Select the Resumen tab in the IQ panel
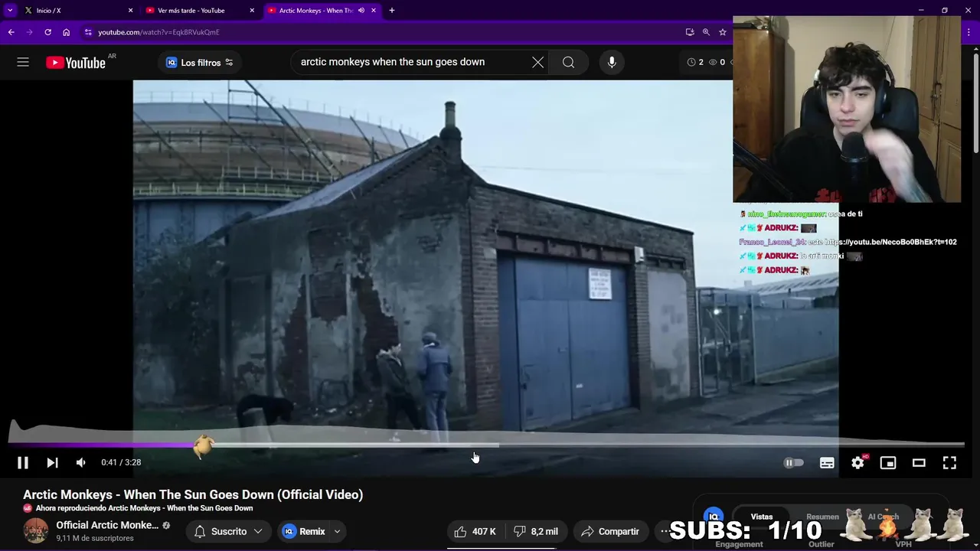Image resolution: width=980 pixels, height=551 pixels. point(822,517)
